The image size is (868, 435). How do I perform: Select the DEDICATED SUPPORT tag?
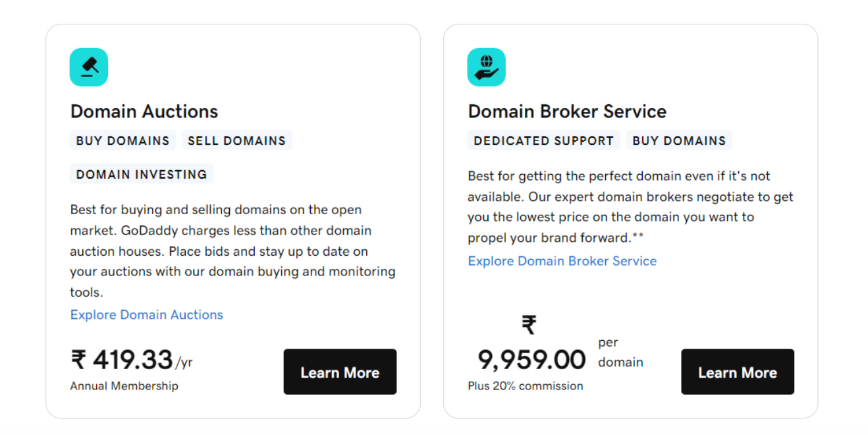click(x=543, y=140)
